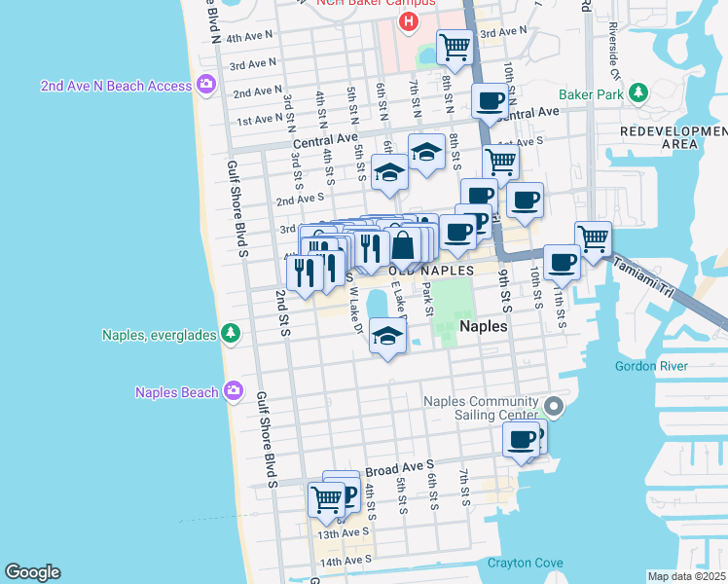Image resolution: width=728 pixels, height=584 pixels.
Task: Select the 'OLD NAPLES' district label
Action: pos(431,272)
